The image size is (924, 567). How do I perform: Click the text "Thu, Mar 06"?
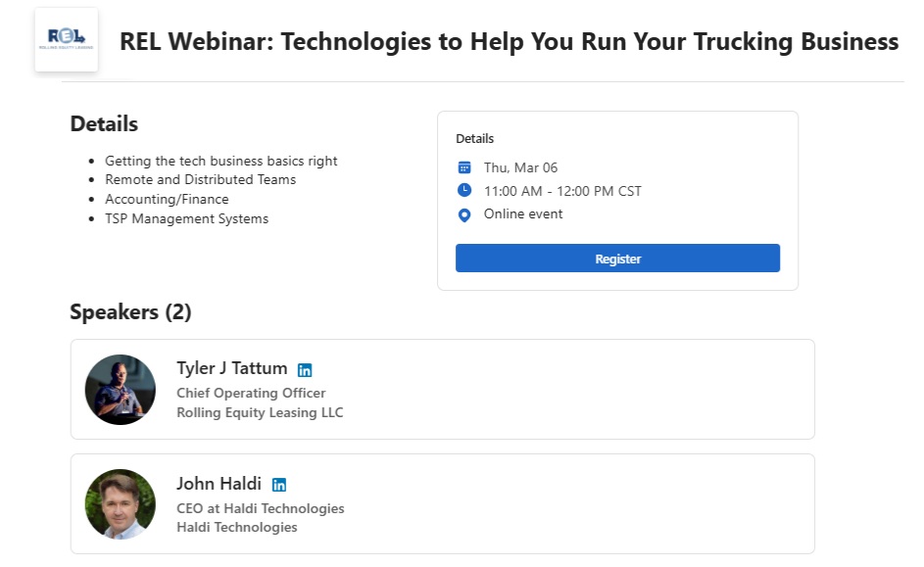[520, 167]
